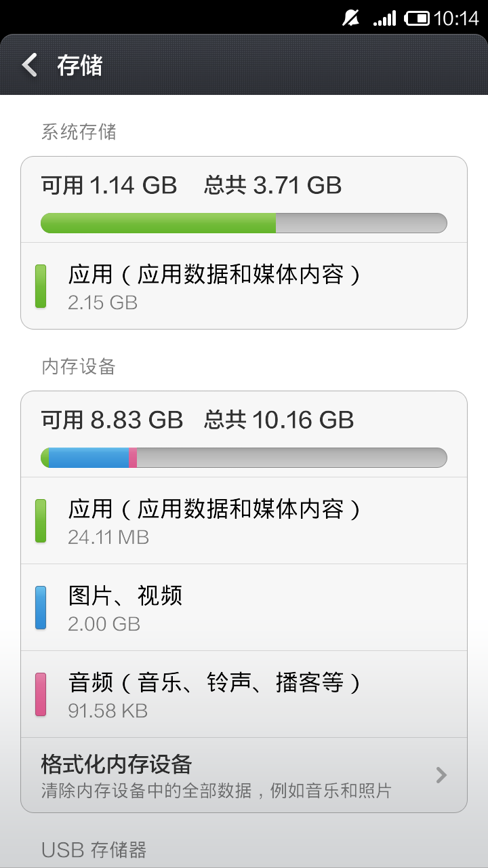
Task: Click the internal storage device usage bar
Action: (x=244, y=458)
